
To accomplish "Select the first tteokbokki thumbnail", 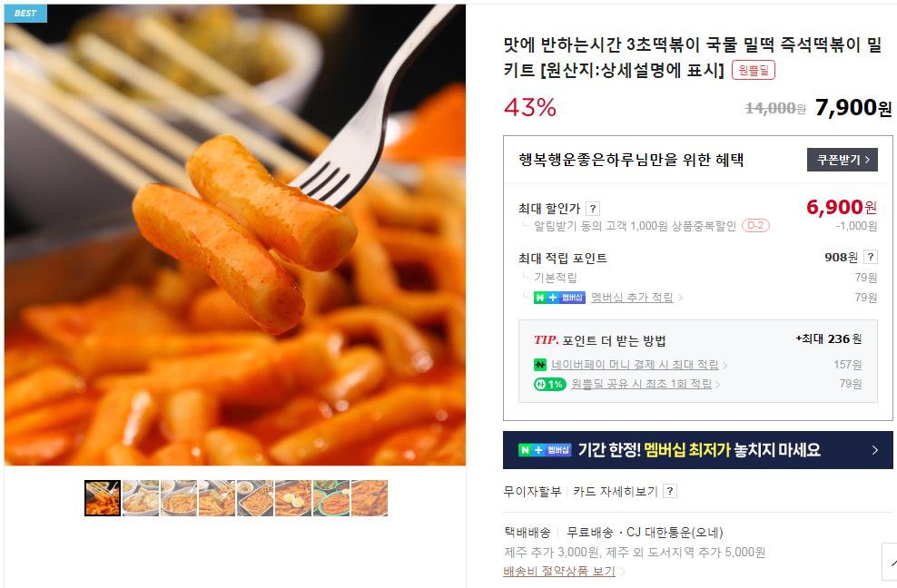I will pos(103,498).
